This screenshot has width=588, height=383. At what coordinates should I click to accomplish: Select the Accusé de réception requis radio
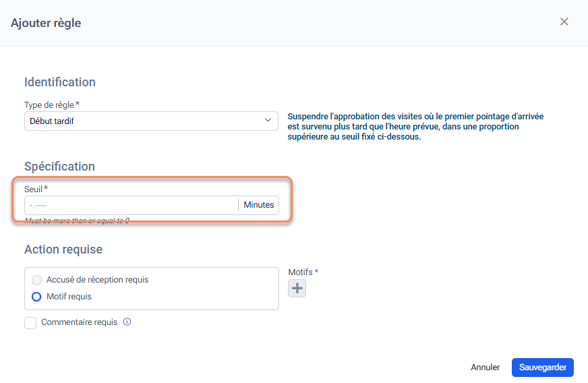tap(36, 280)
